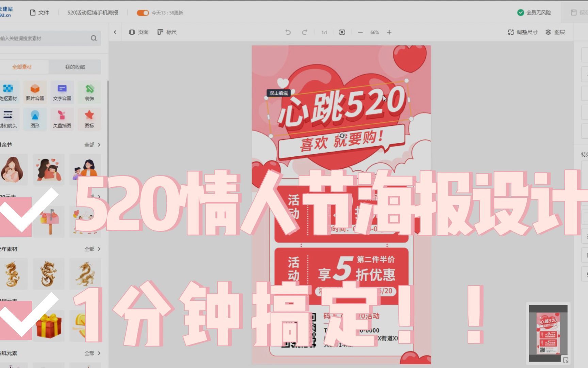
Task: Open the 图层 layers panel
Action: (x=555, y=32)
